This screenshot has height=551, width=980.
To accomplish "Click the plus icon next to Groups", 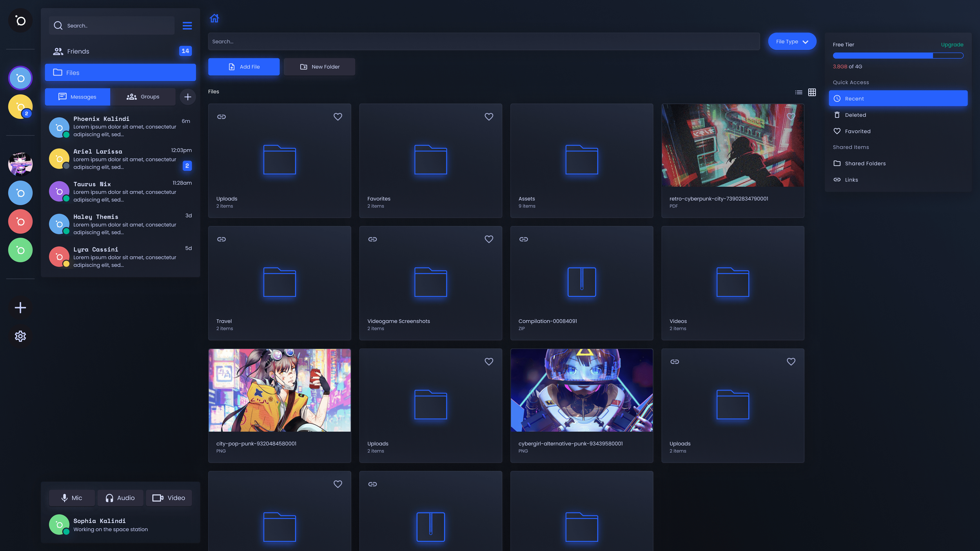I will click(188, 97).
